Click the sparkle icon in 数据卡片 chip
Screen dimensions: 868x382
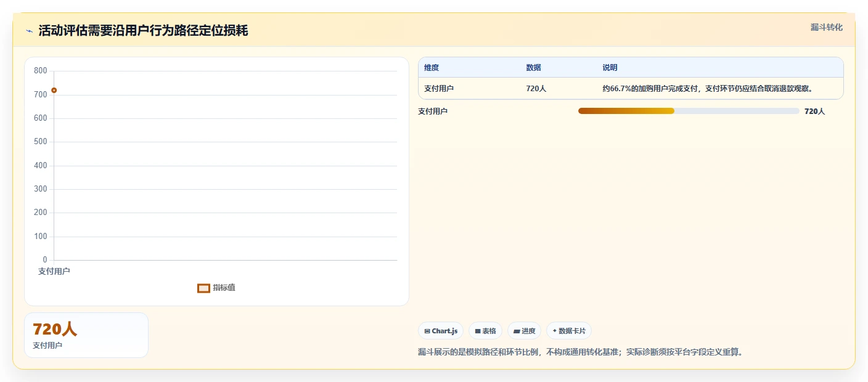(555, 331)
